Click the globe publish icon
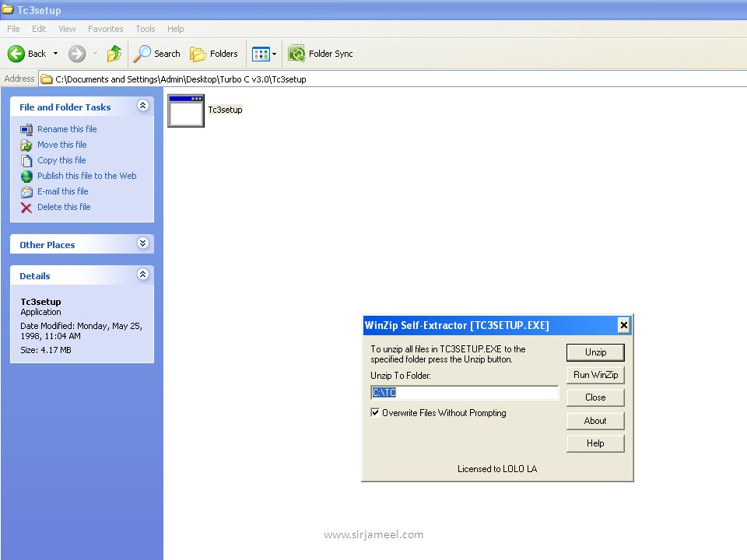Image resolution: width=747 pixels, height=560 pixels. [x=26, y=177]
